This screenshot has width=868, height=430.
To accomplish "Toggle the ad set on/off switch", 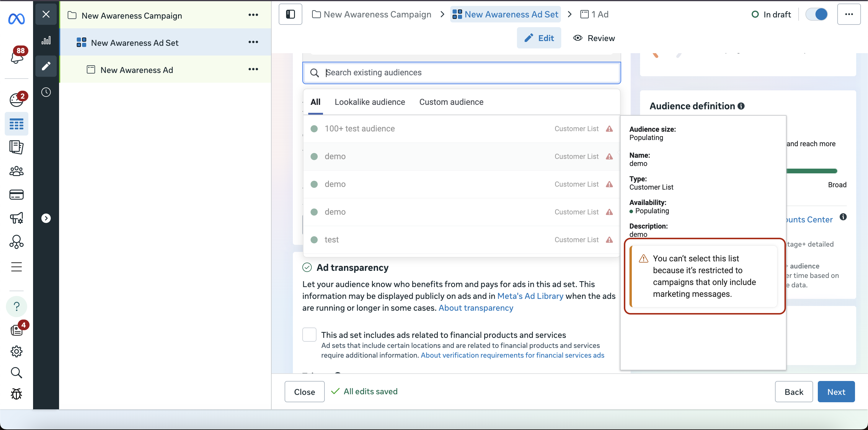I will tap(816, 14).
